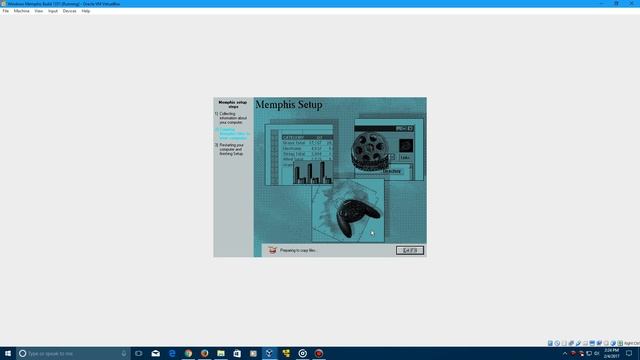Open the Help menu
Viewport: 640px width, 360px height.
click(x=86, y=11)
